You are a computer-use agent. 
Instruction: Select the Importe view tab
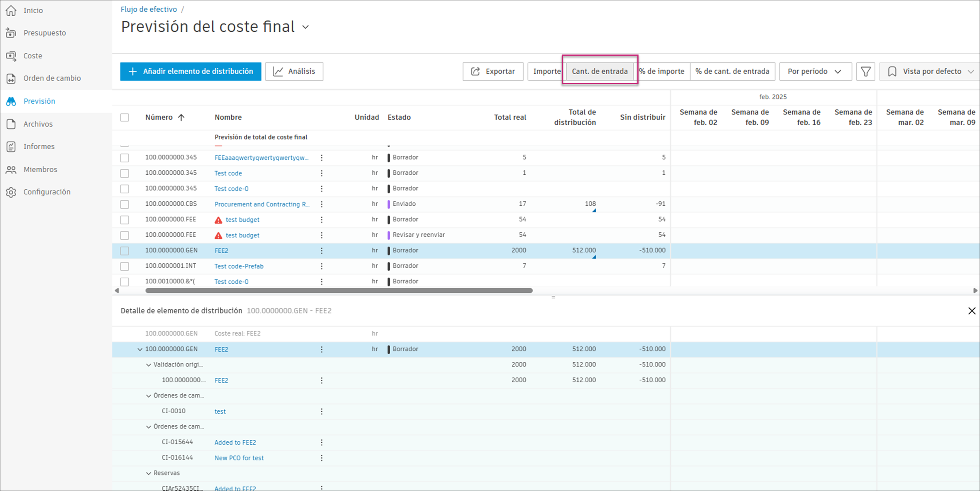[546, 72]
